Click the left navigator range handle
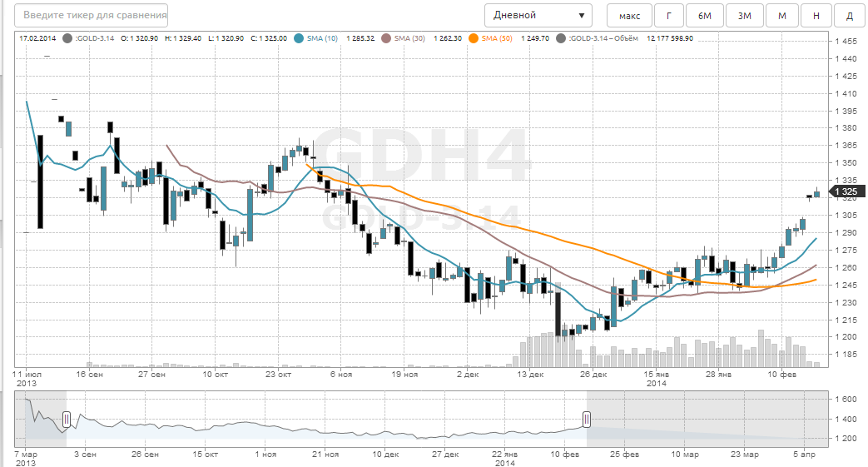 (67, 420)
